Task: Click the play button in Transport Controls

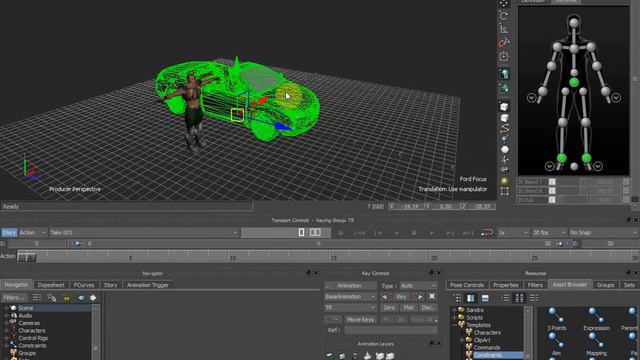Action: coord(431,233)
